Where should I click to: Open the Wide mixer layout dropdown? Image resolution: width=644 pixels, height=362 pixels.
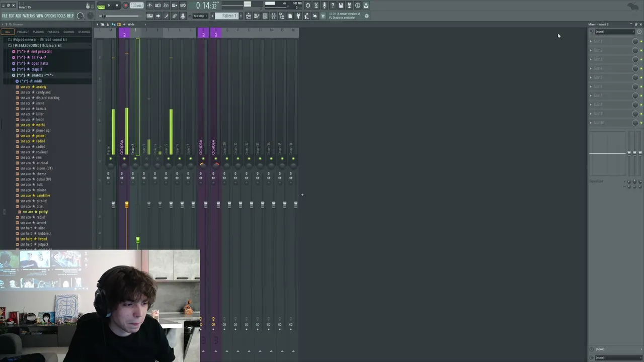(x=131, y=24)
